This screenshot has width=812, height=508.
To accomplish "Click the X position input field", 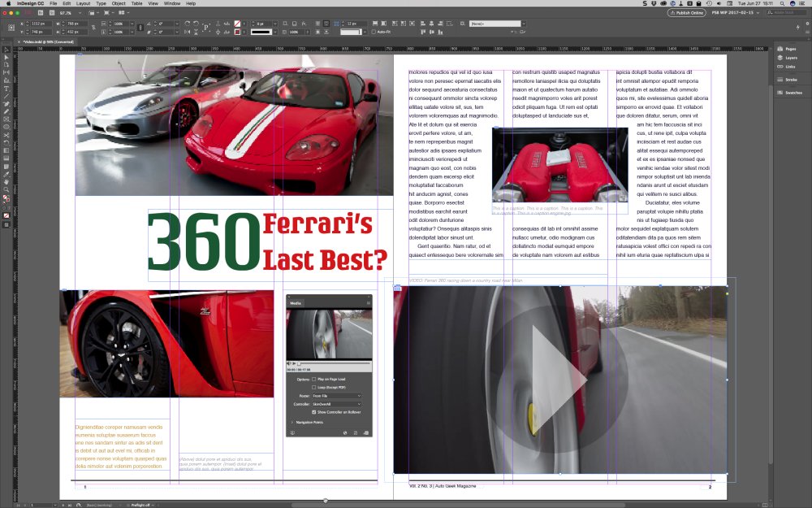I will click(41, 24).
